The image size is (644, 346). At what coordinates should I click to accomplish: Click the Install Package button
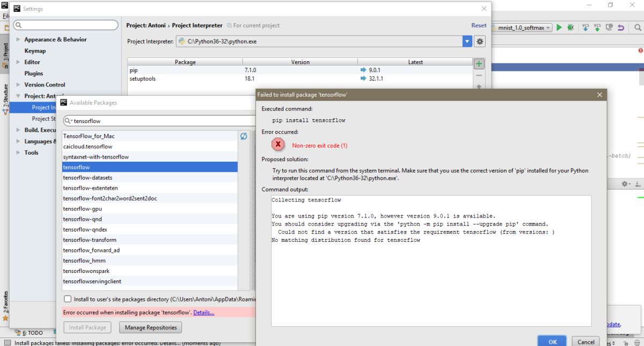coord(87,327)
